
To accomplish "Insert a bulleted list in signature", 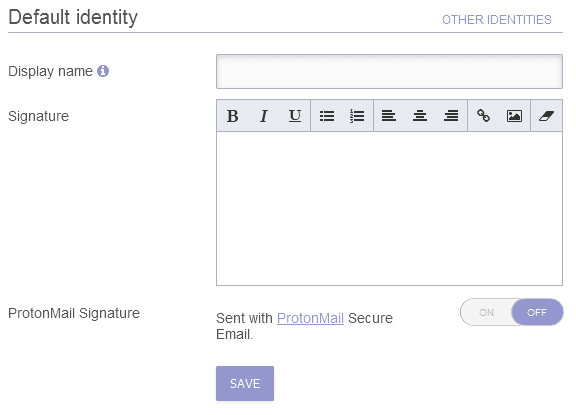I will (x=327, y=116).
